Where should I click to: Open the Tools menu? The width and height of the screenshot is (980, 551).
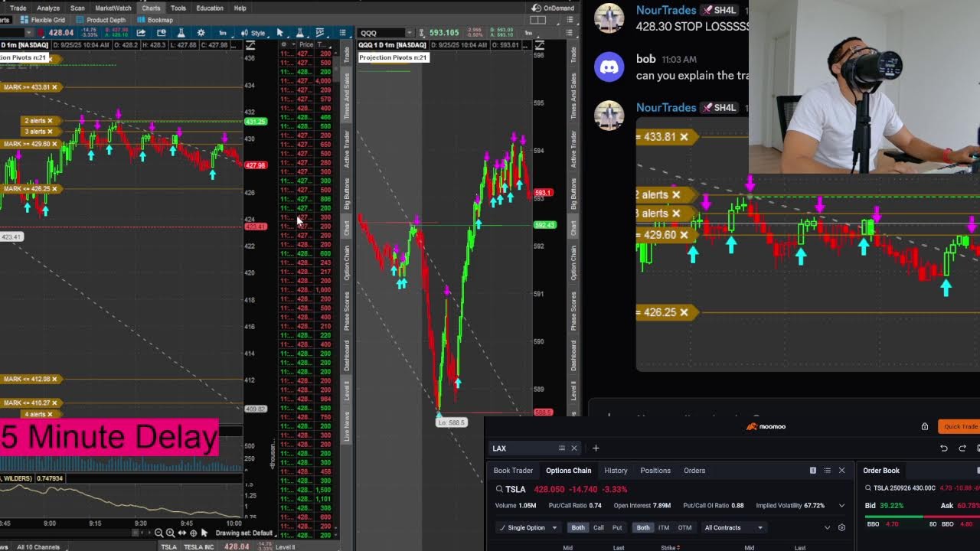(178, 8)
